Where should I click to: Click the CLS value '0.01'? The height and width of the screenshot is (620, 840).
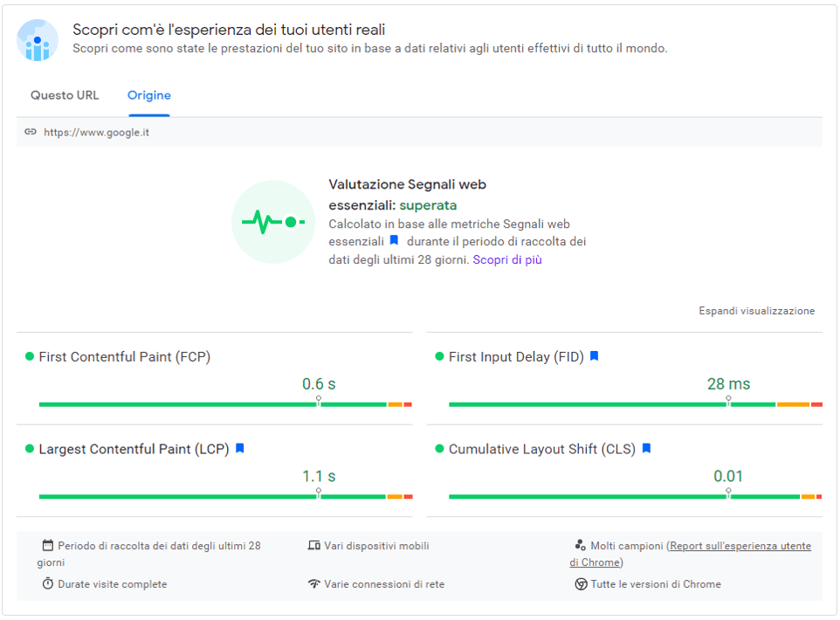pos(728,476)
